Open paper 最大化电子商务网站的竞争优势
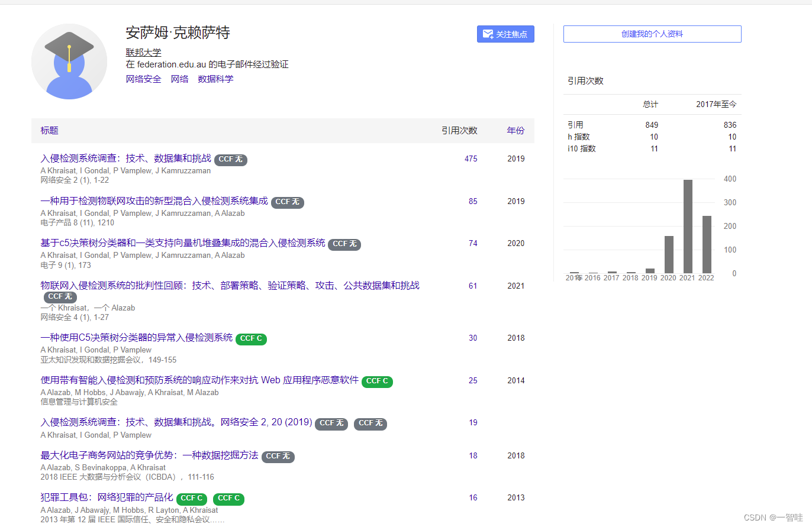The height and width of the screenshot is (527, 812). click(x=149, y=455)
